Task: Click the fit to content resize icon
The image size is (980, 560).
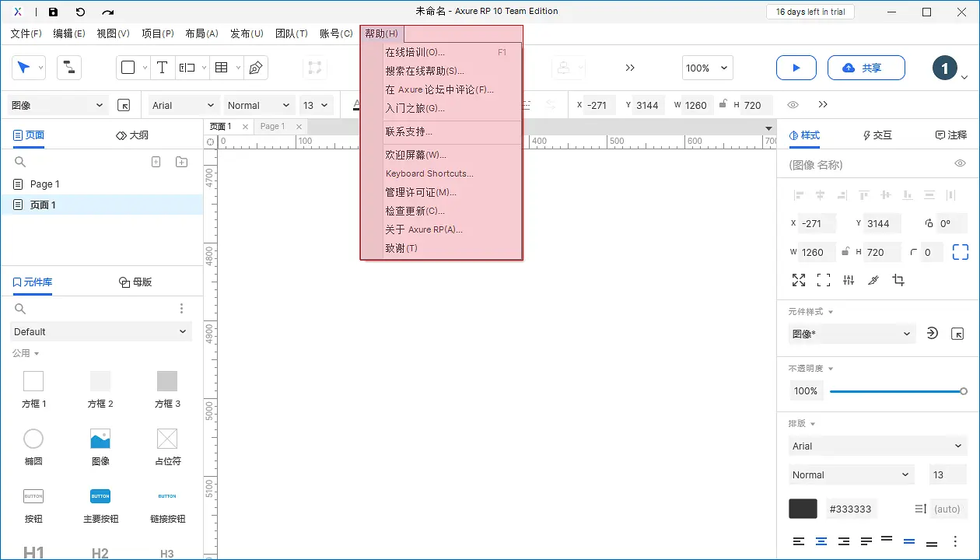Action: [x=798, y=280]
